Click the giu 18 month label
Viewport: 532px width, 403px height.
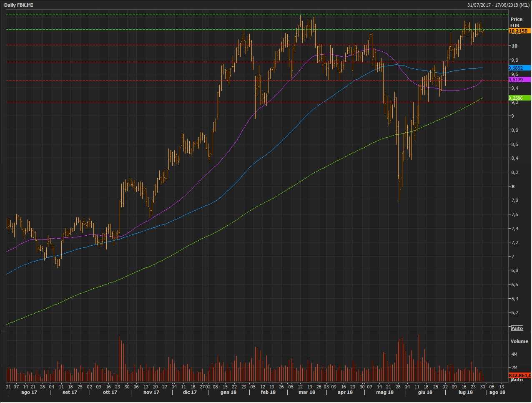point(425,392)
